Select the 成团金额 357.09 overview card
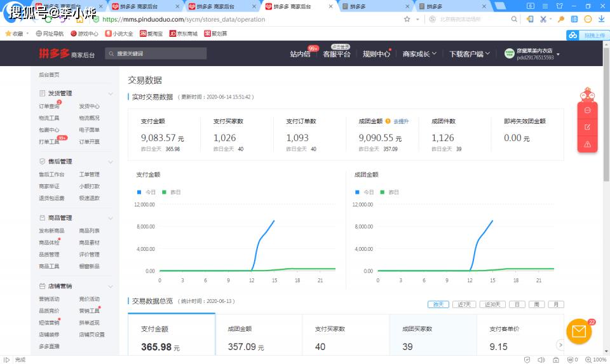The height and width of the screenshot is (364, 610). [x=259, y=335]
